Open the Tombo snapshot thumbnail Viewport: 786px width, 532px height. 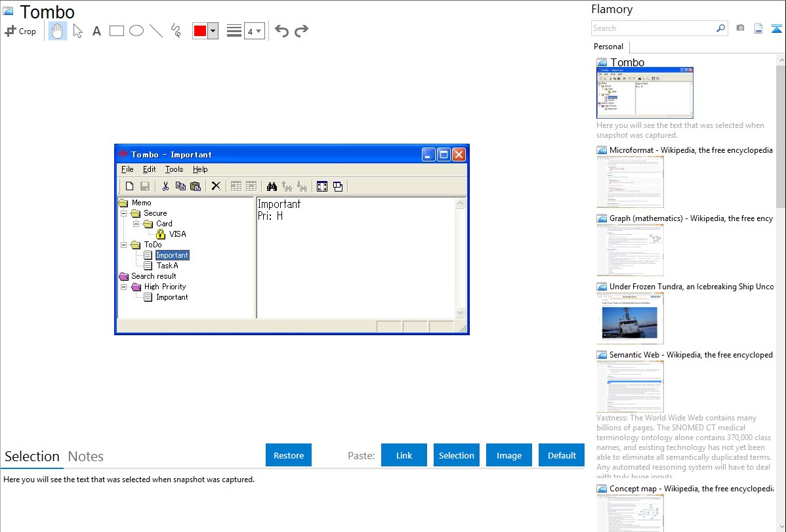pyautogui.click(x=645, y=92)
